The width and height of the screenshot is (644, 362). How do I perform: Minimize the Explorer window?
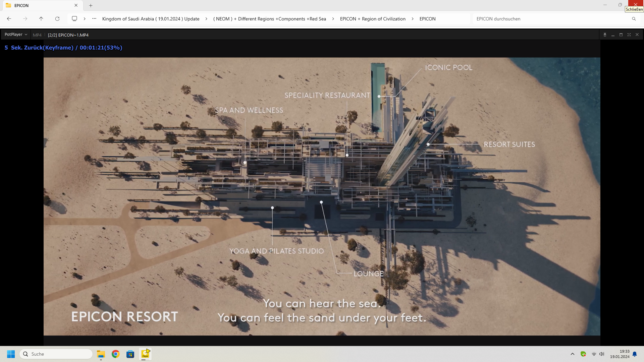[605, 5]
